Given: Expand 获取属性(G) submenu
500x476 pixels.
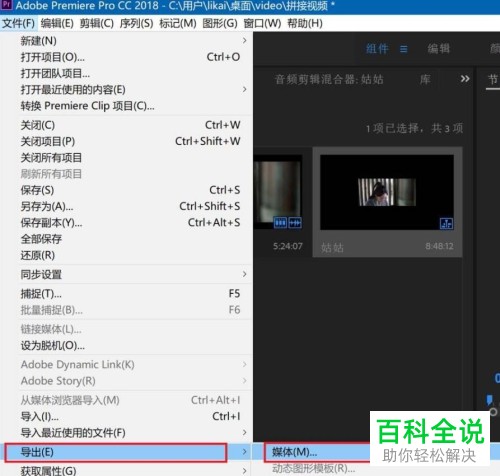Looking at the screenshot, I should [126, 470].
